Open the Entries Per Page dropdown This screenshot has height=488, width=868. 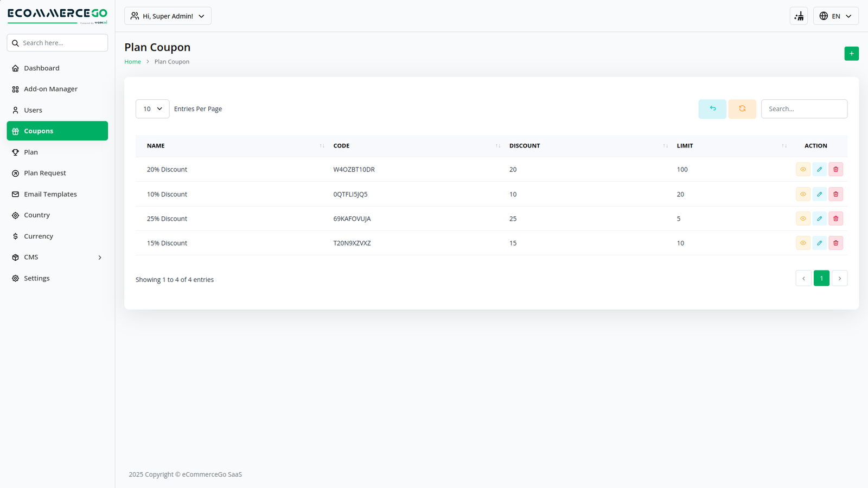(x=152, y=109)
